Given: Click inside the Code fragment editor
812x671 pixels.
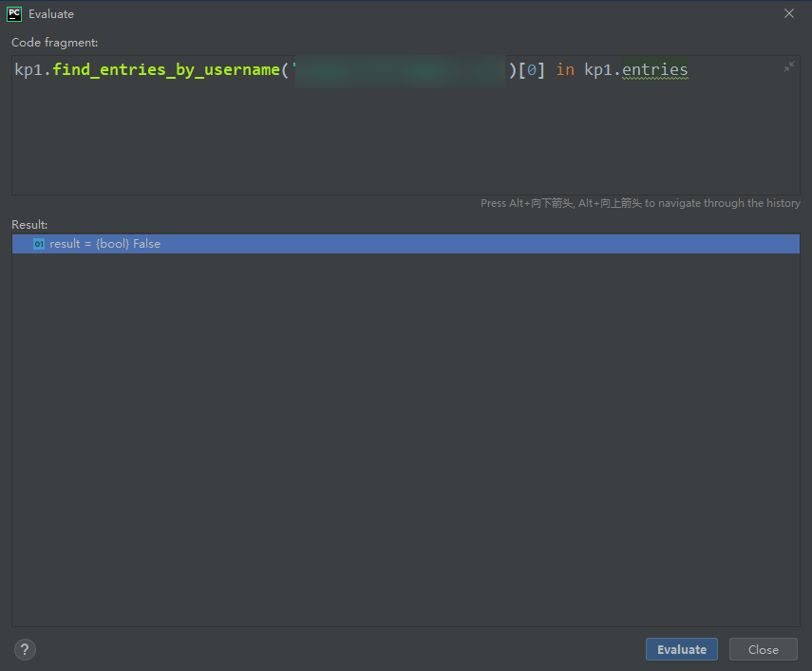Looking at the screenshot, I should coord(380,133).
